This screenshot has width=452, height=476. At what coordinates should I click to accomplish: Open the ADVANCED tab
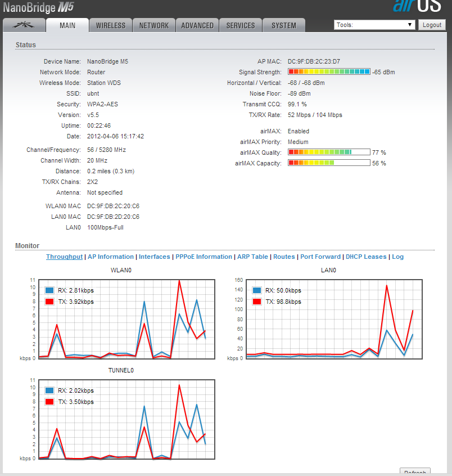point(197,25)
